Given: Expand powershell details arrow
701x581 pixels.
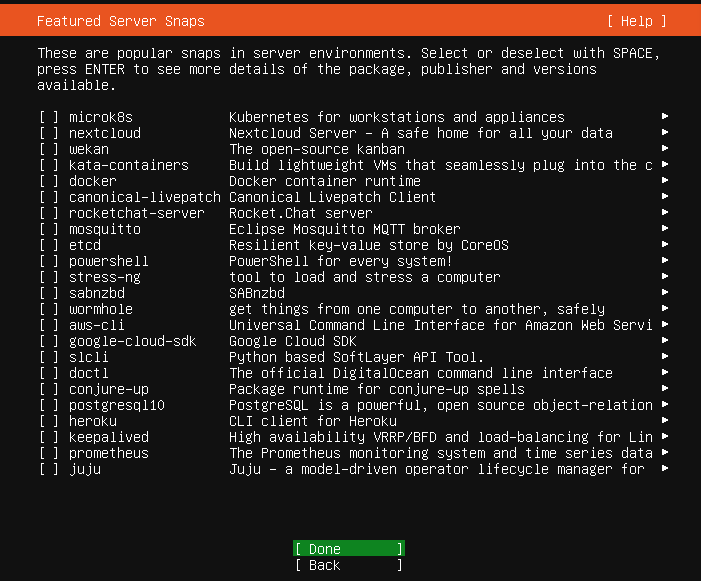Looking at the screenshot, I should click(x=665, y=260).
